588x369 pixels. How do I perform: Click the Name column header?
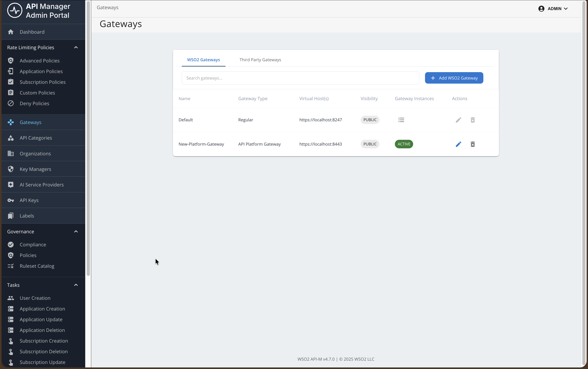pos(184,99)
